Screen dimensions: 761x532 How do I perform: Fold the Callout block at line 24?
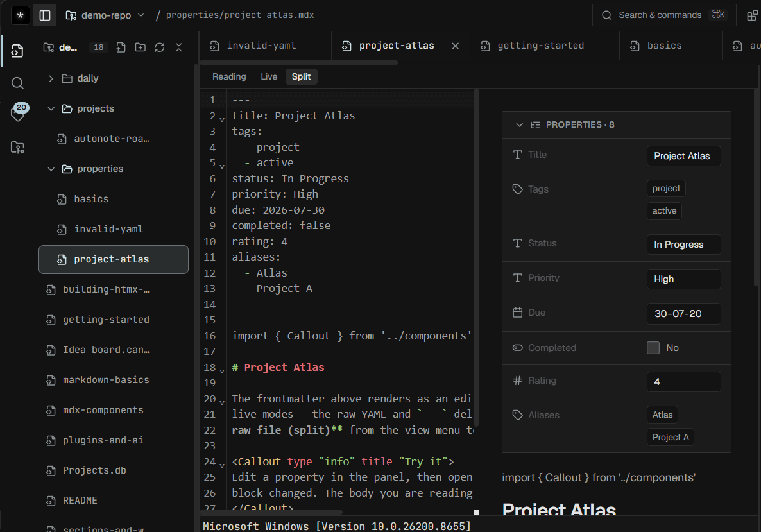222,465
